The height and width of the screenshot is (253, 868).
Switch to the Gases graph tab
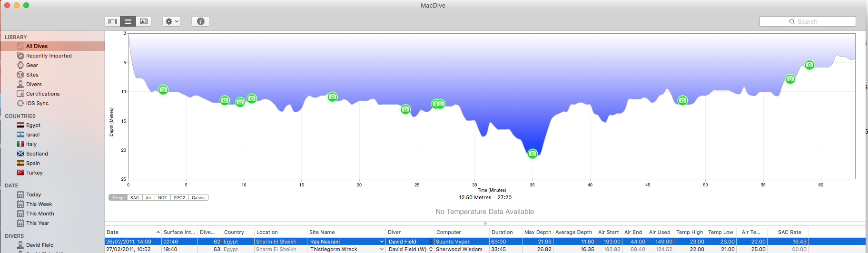(x=198, y=198)
